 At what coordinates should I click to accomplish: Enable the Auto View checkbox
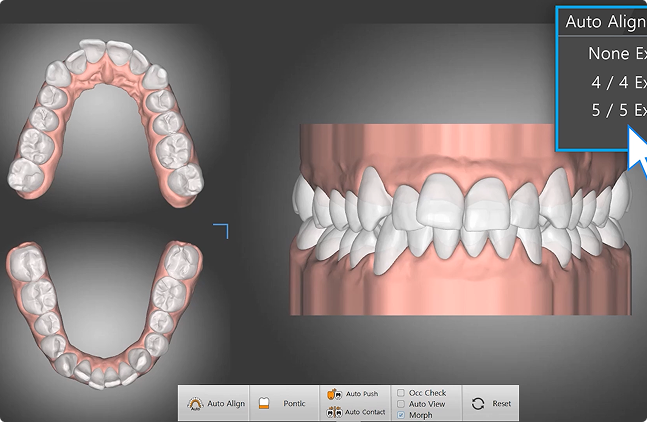point(401,404)
